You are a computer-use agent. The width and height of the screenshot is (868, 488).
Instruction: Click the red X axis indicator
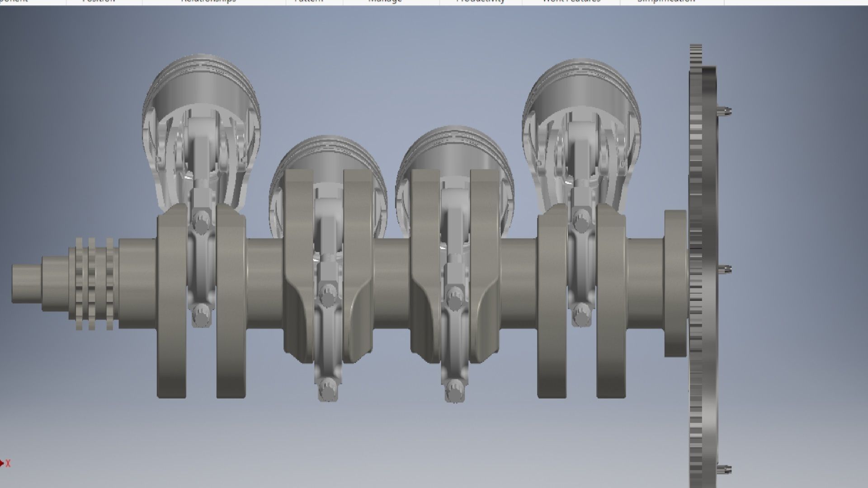tap(5, 463)
